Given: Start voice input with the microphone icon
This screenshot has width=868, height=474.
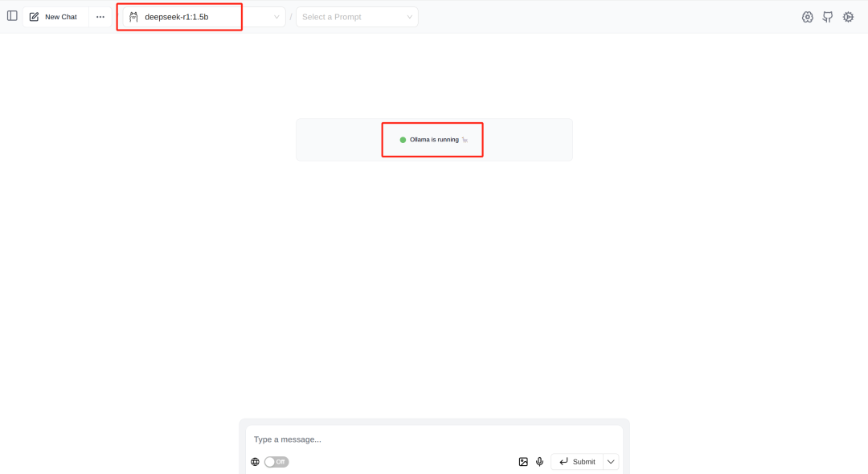Looking at the screenshot, I should click(540, 462).
